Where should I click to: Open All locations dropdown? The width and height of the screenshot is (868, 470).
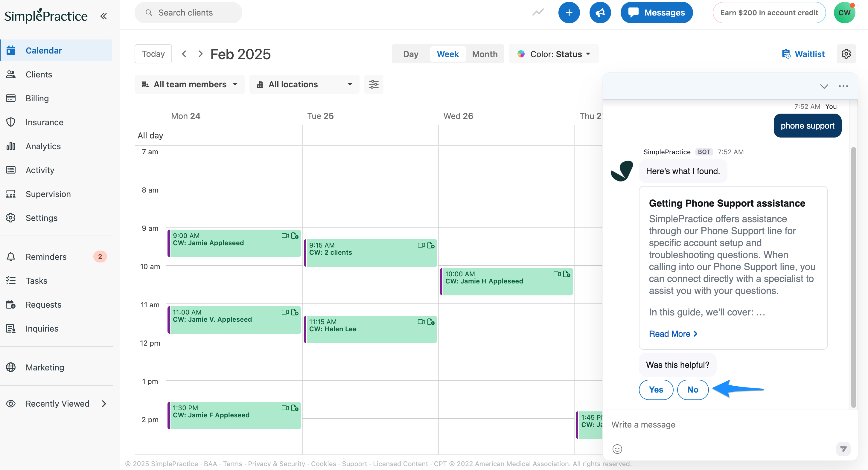tap(304, 84)
